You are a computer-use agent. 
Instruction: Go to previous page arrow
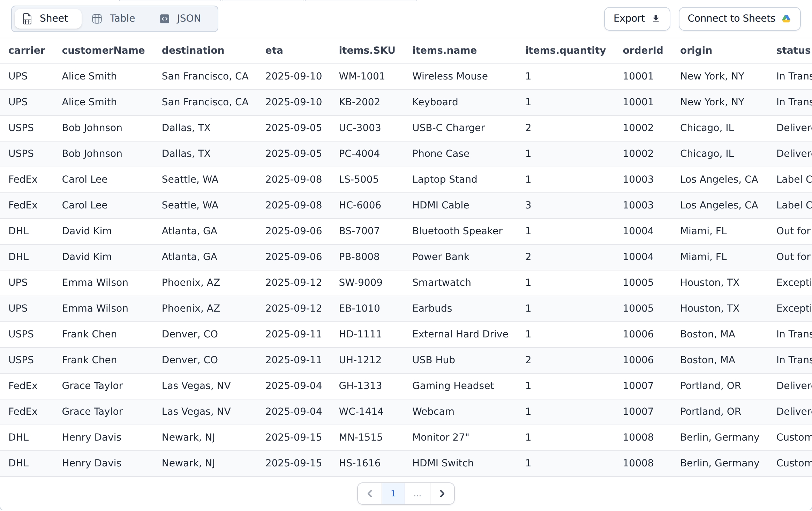click(370, 494)
